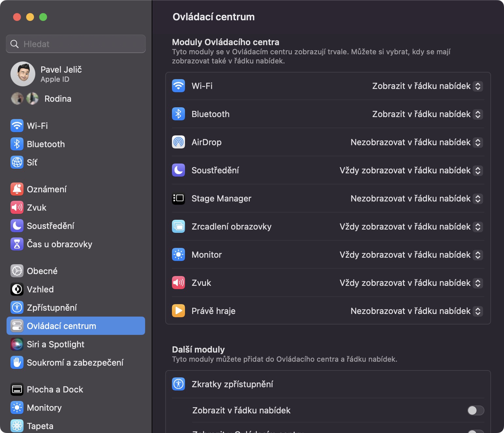Click the Stage Manager module icon

pyautogui.click(x=178, y=198)
